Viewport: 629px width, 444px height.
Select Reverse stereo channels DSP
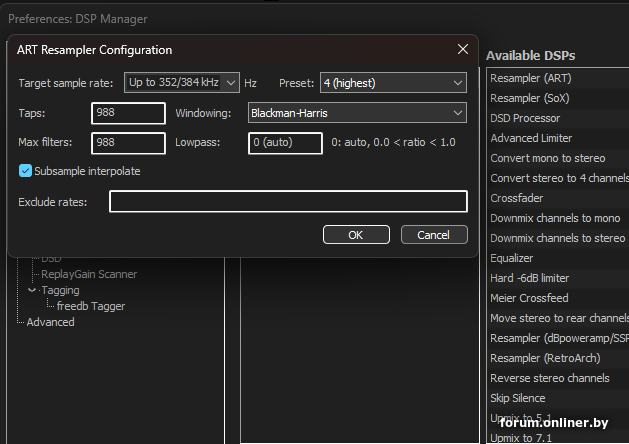coord(550,378)
